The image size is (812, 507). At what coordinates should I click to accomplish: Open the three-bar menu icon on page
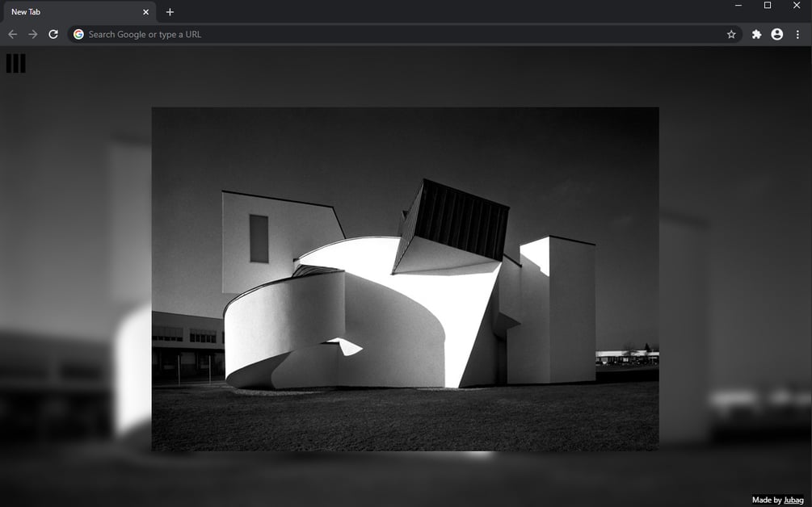point(16,63)
